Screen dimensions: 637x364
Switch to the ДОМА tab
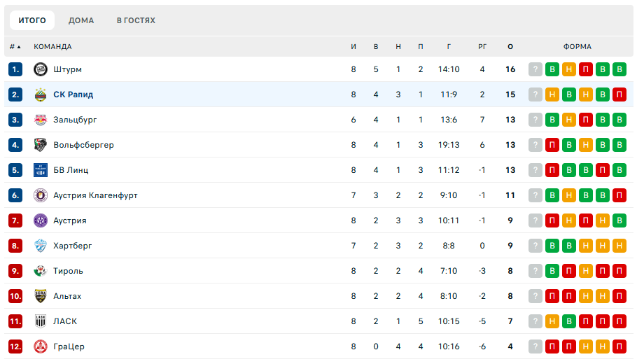(81, 20)
